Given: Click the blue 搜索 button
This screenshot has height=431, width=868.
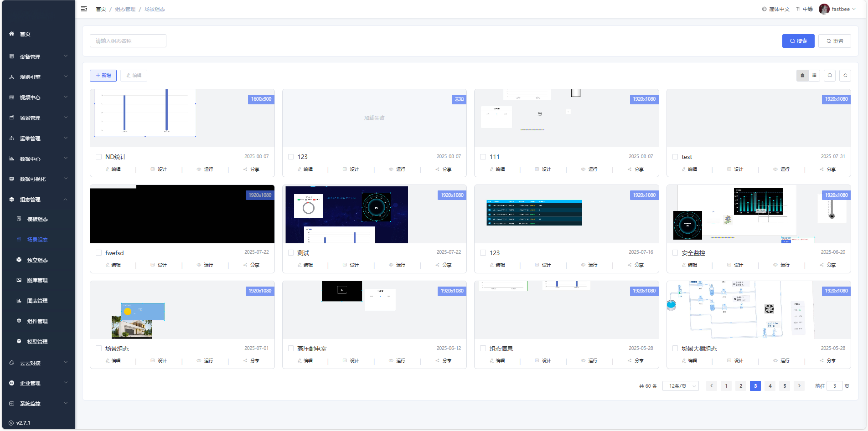Looking at the screenshot, I should pyautogui.click(x=798, y=41).
